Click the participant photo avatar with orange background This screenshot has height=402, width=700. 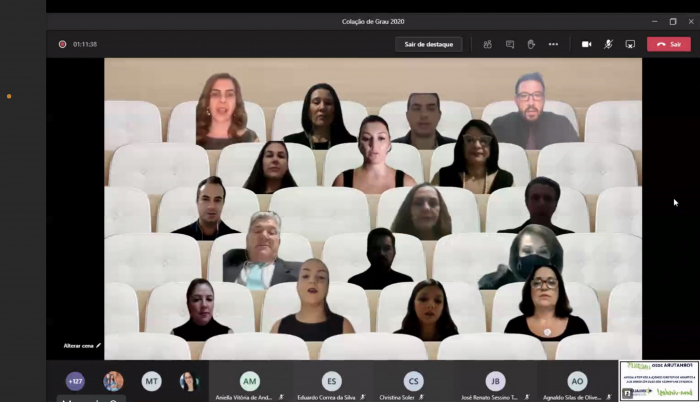(x=113, y=381)
